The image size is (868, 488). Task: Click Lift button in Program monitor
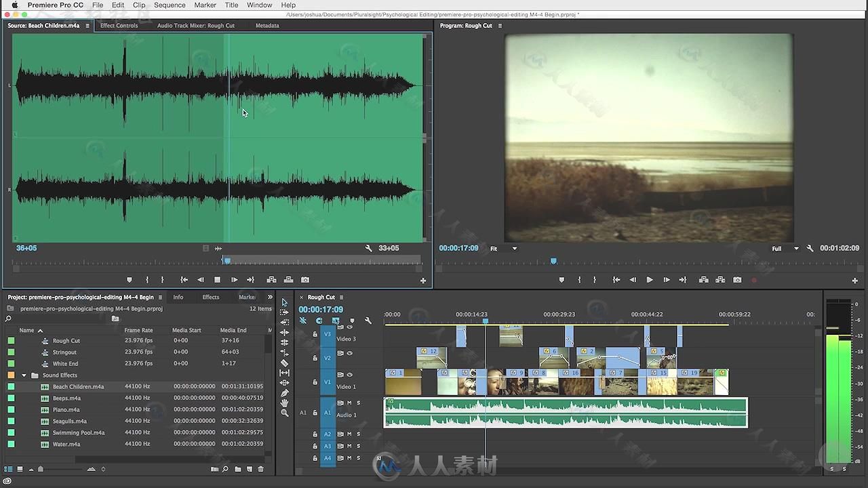(x=703, y=280)
